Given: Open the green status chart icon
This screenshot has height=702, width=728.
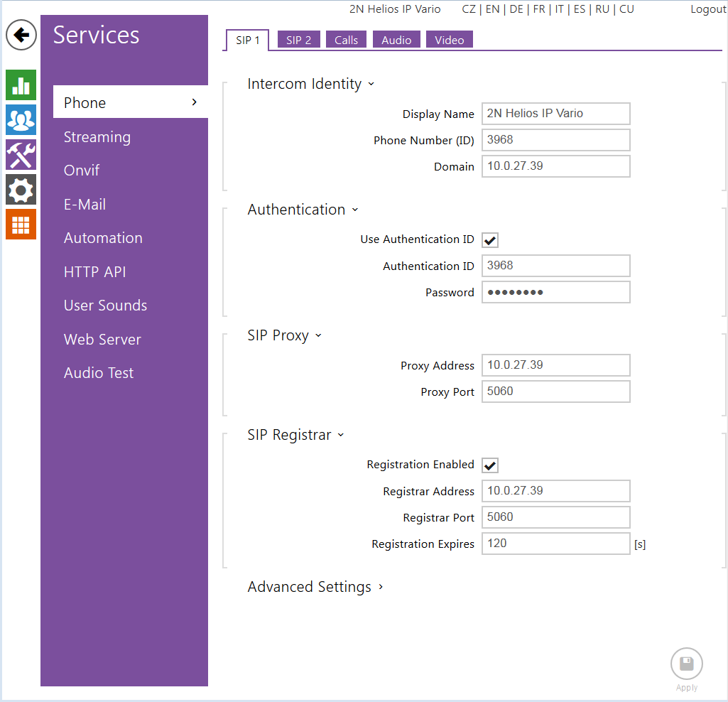Looking at the screenshot, I should pos(21,85).
